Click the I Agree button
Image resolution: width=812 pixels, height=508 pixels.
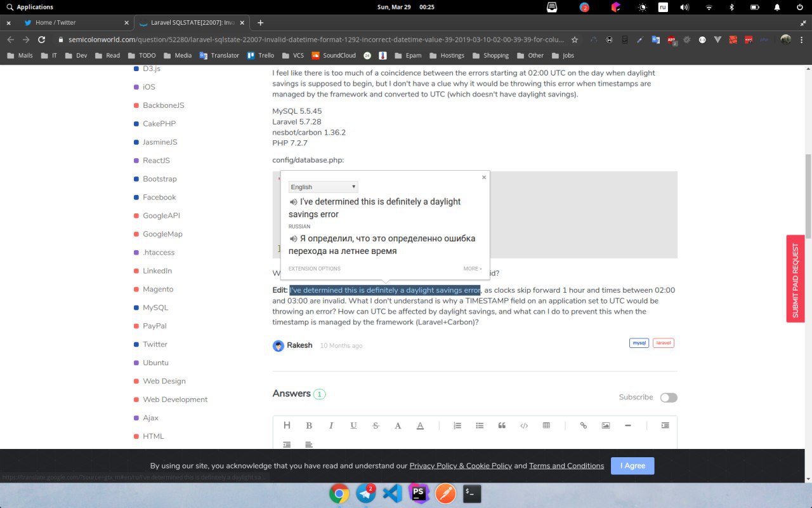[x=632, y=465]
